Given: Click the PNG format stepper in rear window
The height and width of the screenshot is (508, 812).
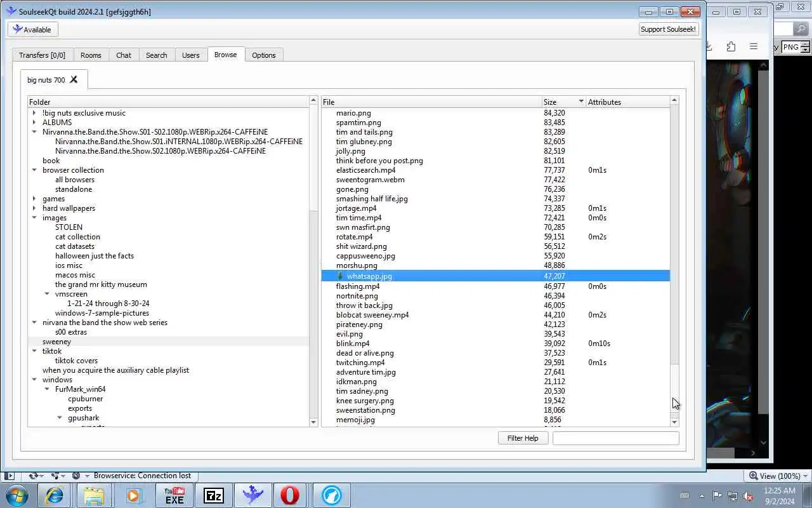Looking at the screenshot, I should pyautogui.click(x=806, y=47).
